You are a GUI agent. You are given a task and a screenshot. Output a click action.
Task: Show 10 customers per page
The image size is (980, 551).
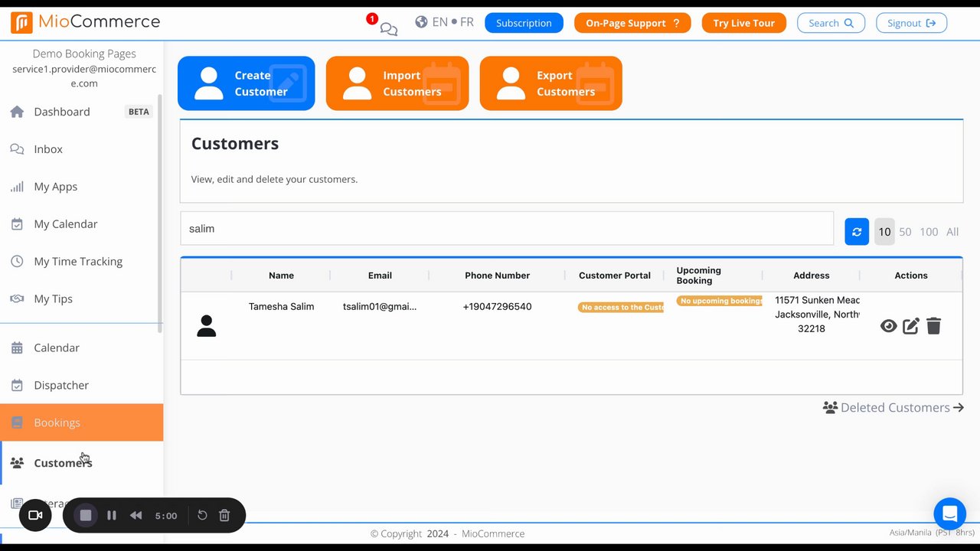pyautogui.click(x=884, y=232)
